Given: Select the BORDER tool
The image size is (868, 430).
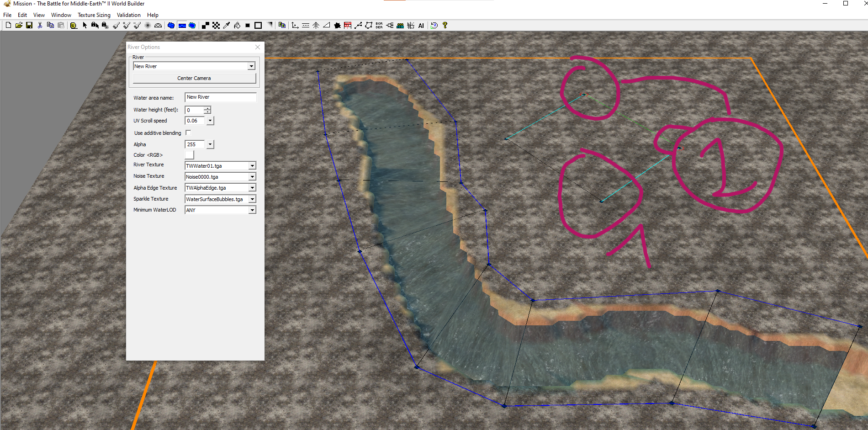Looking at the screenshot, I should 379,25.
